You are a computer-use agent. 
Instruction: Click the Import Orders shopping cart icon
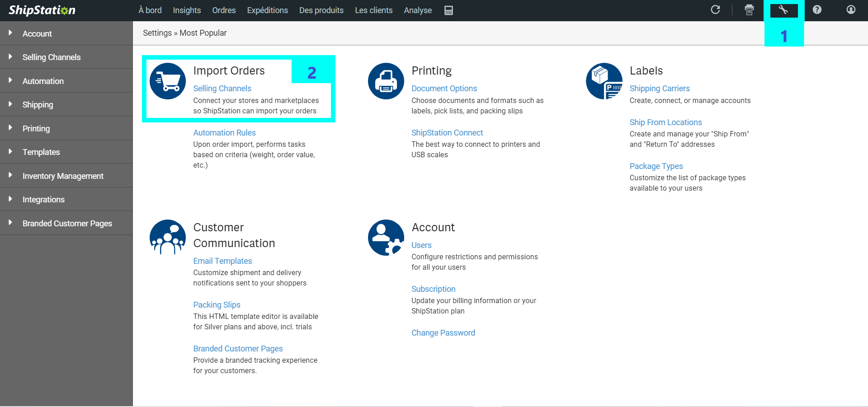point(168,81)
